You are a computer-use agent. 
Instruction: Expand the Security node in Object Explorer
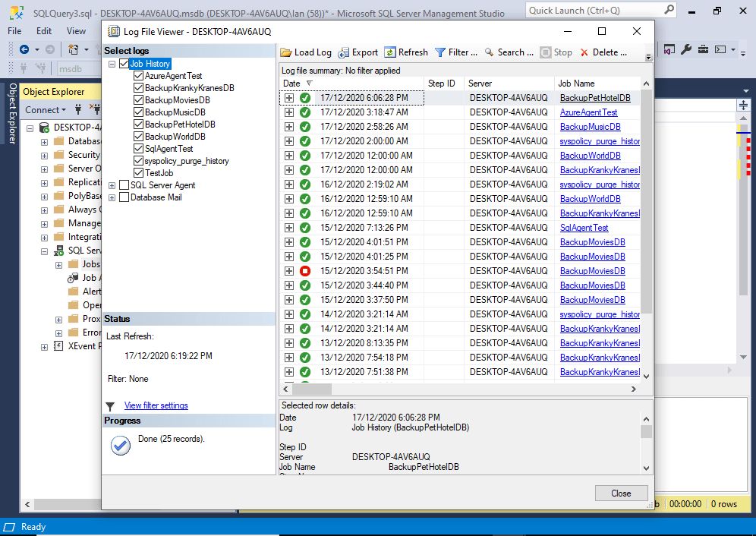click(44, 156)
